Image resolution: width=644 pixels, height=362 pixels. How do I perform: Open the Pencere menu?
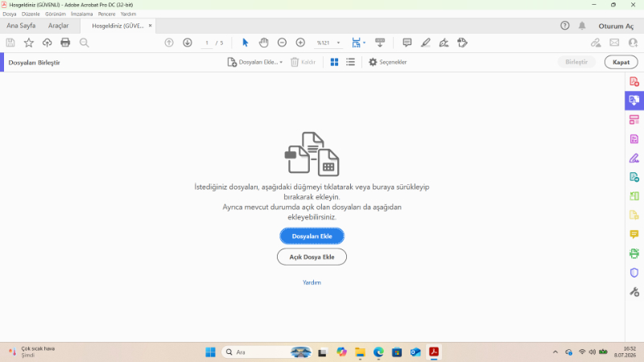coord(107,14)
